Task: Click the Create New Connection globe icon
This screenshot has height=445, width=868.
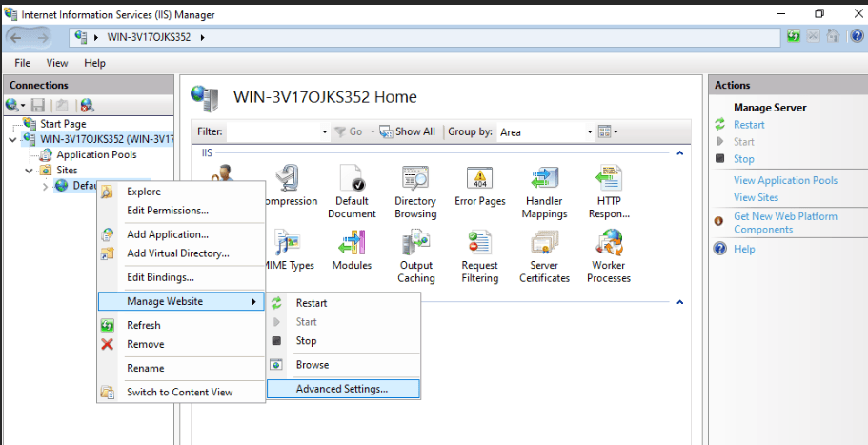Action: [12, 105]
